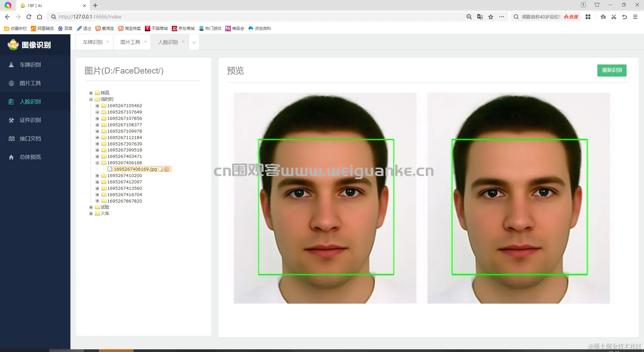
Task: Expand the 样品 folder
Action: pos(91,93)
